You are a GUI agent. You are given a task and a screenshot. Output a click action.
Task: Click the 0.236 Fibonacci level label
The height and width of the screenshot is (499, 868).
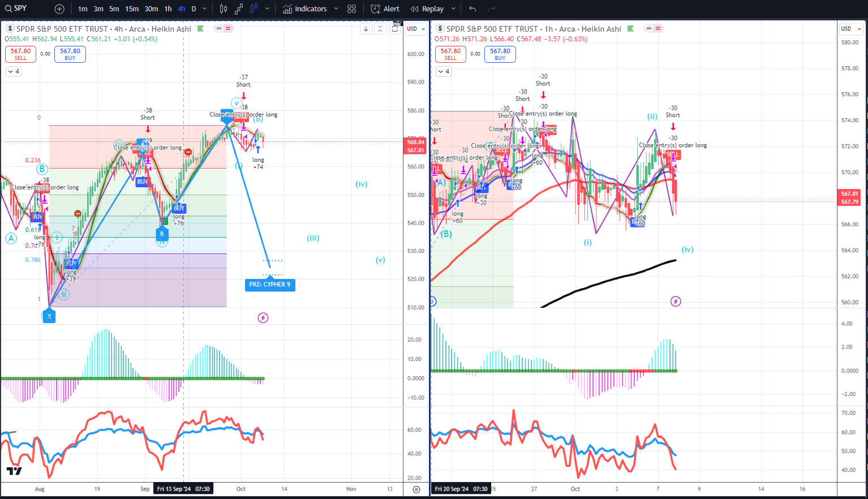tap(33, 160)
